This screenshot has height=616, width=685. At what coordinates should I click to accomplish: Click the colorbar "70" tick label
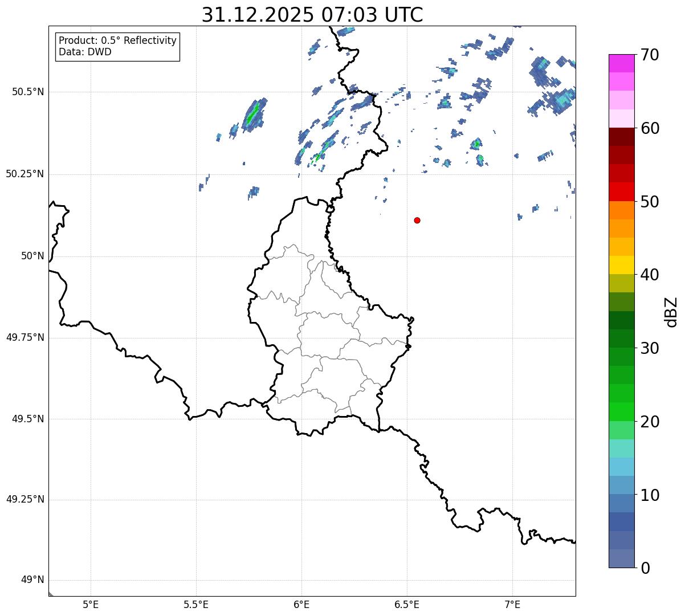pyautogui.click(x=650, y=55)
